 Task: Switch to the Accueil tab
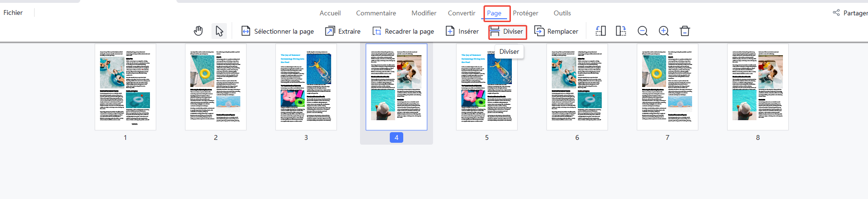tap(330, 13)
